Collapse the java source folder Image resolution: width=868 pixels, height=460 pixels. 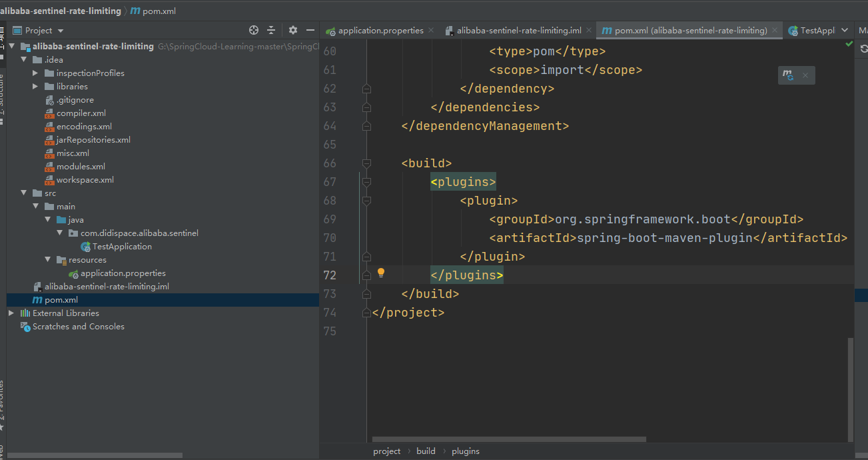47,220
